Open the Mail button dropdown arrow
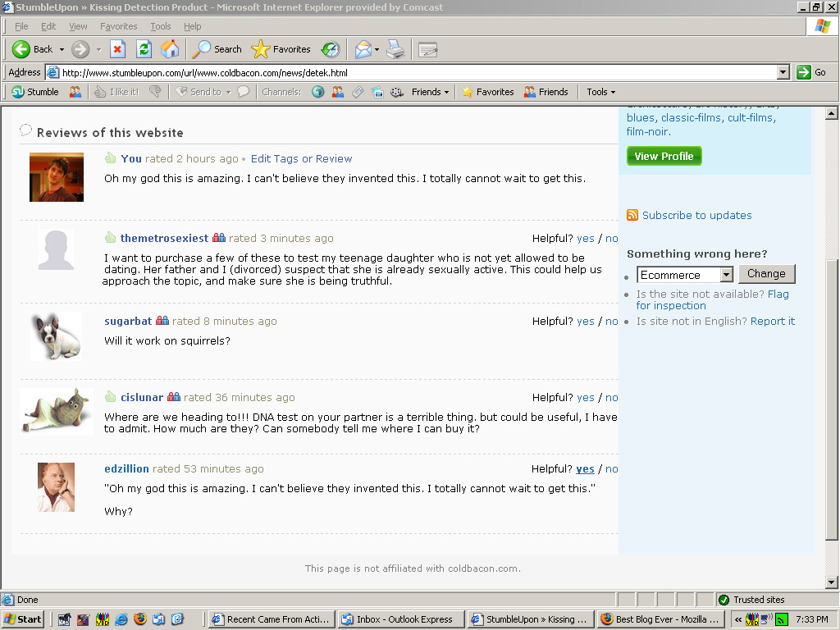Image resolution: width=840 pixels, height=630 pixels. click(x=377, y=49)
